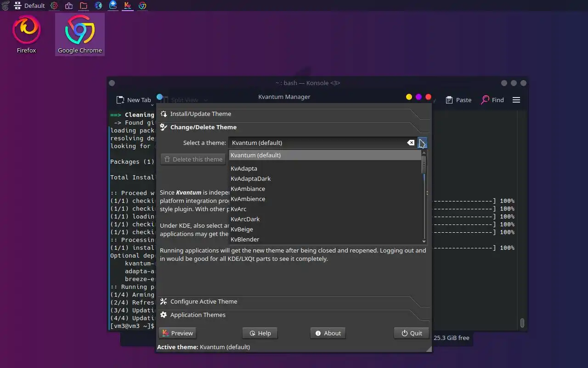Viewport: 588px width, 368px height.
Task: Select the KvAdapta theme
Action: tap(325, 168)
